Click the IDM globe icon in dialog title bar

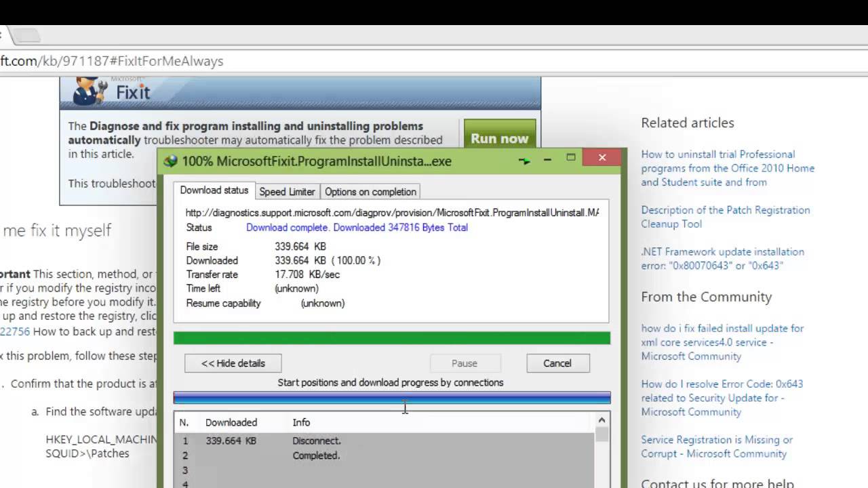click(x=170, y=161)
